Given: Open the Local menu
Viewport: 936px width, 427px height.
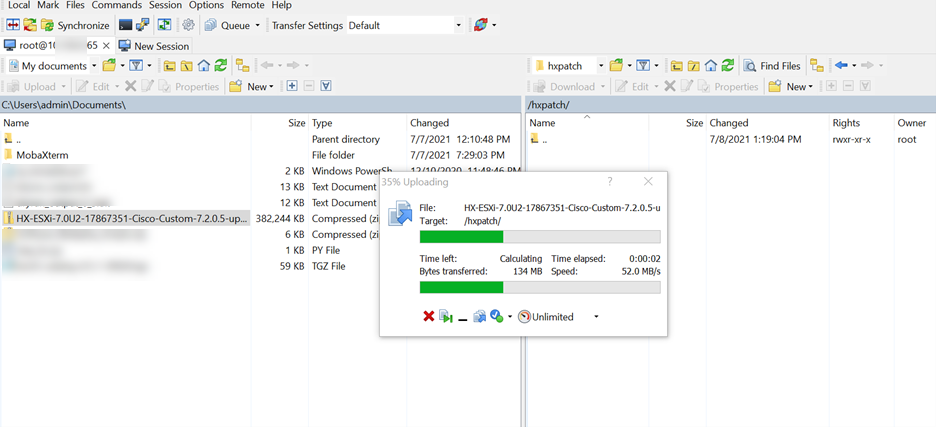Looking at the screenshot, I should click(19, 5).
